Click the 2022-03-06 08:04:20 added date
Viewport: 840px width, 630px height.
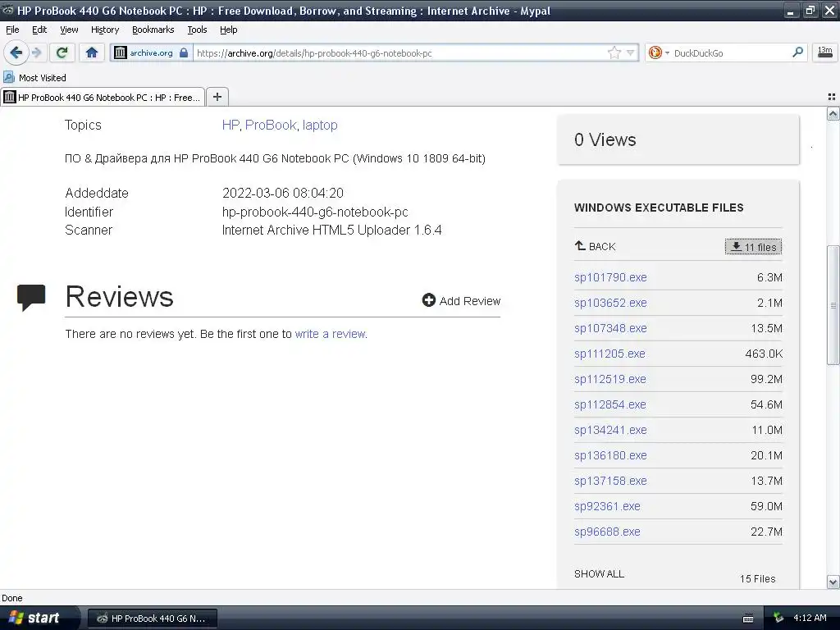point(283,193)
